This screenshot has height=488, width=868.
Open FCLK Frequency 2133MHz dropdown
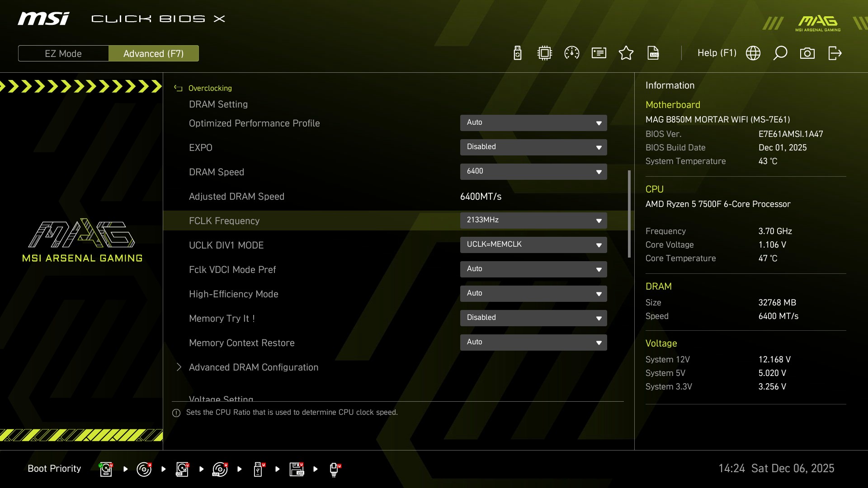point(533,221)
